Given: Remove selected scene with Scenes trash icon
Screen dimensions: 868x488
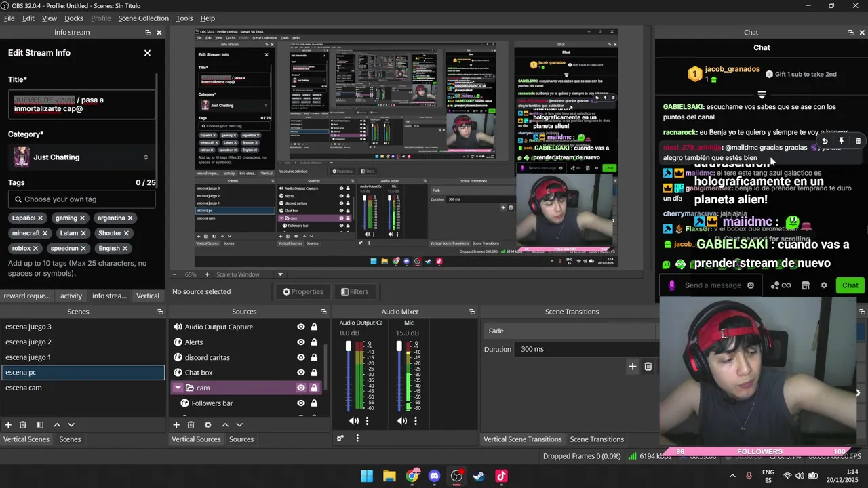Looking at the screenshot, I should [22, 425].
